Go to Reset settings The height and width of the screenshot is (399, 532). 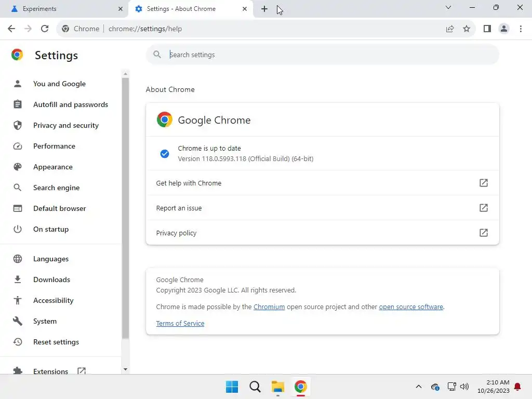point(56,342)
